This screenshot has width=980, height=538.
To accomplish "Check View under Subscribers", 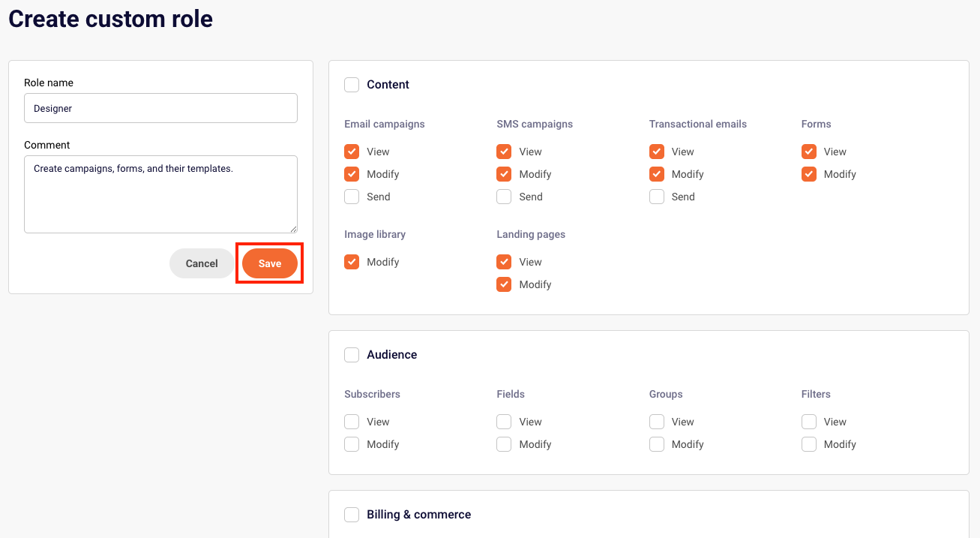I will tap(352, 422).
